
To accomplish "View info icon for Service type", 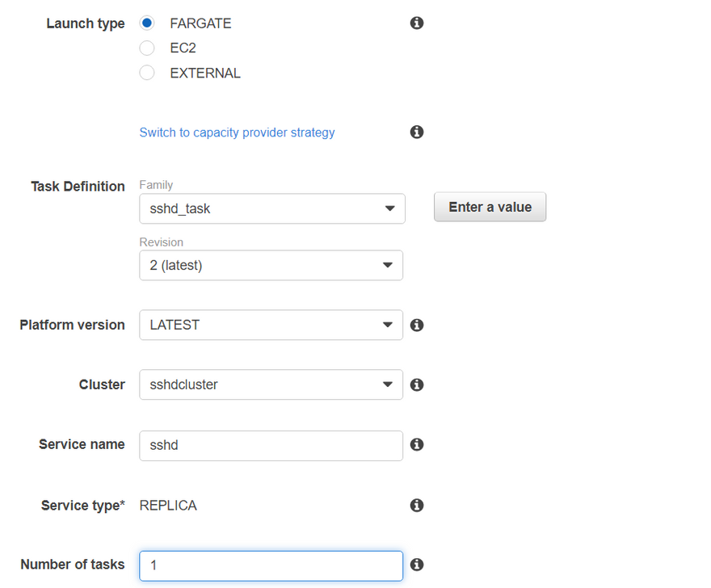I will tap(417, 505).
